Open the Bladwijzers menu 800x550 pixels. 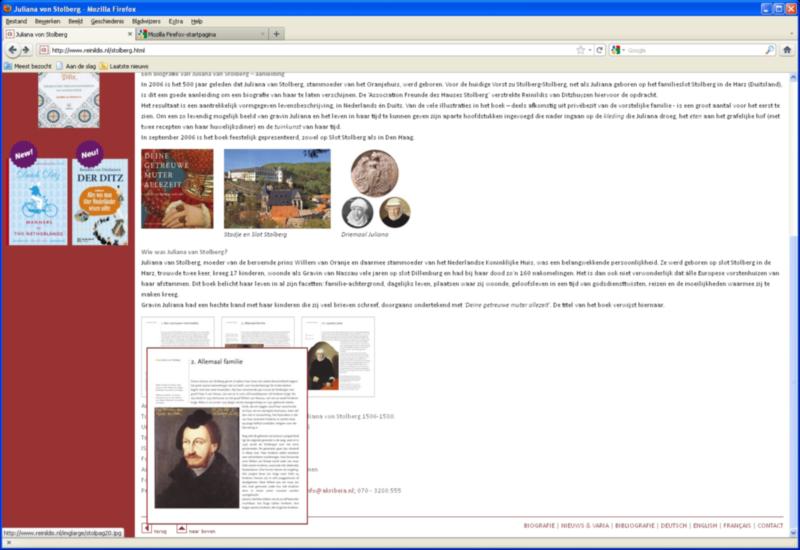(146, 21)
